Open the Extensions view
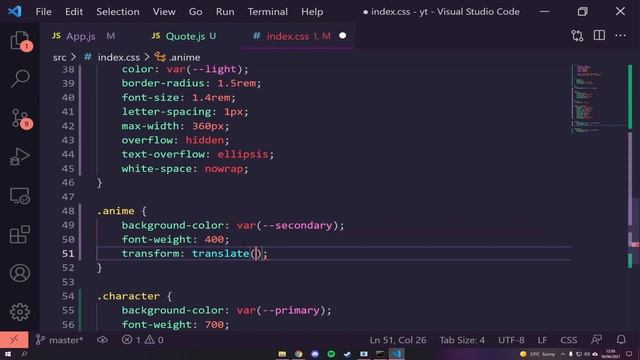 click(x=20, y=234)
